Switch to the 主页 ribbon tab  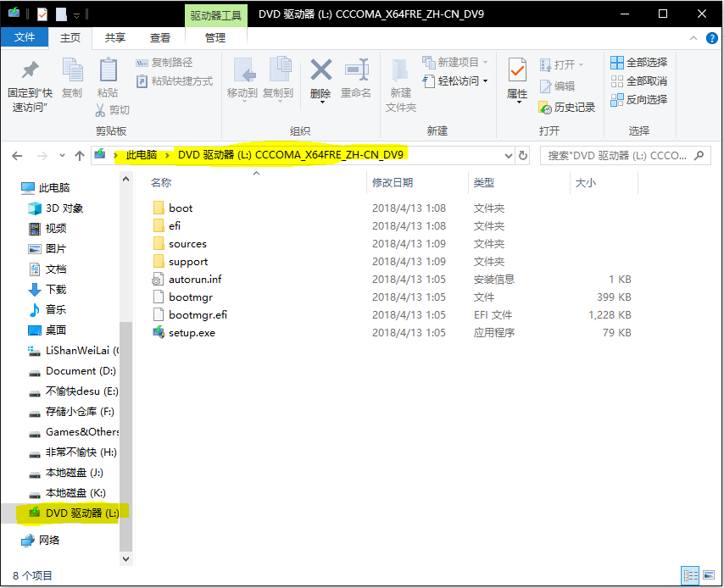tap(70, 38)
